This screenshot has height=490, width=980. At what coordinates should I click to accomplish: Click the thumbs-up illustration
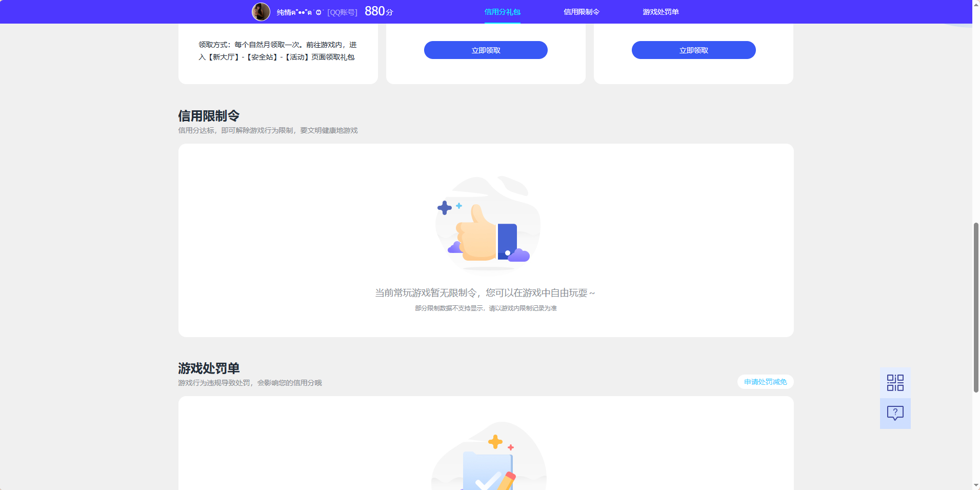tap(487, 226)
